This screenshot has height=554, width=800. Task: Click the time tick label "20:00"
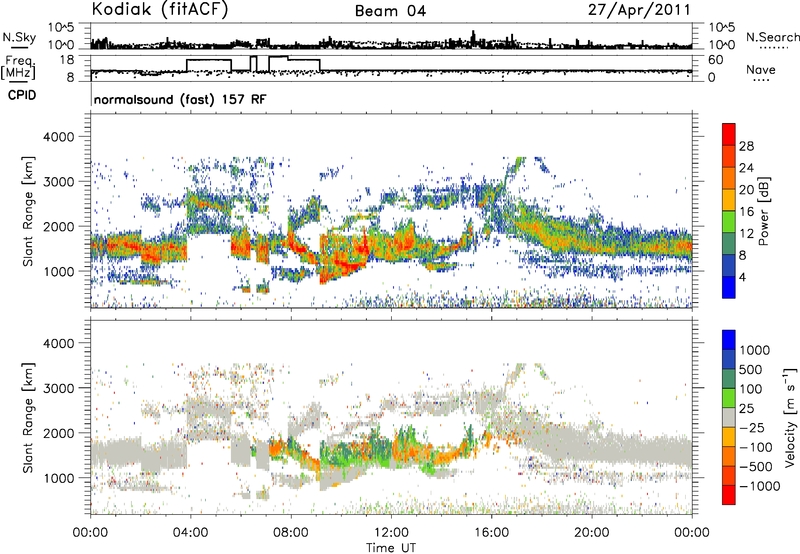pos(591,533)
